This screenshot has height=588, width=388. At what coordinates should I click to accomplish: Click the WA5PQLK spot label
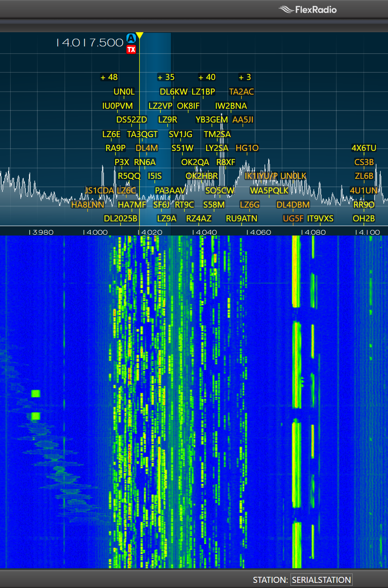(x=269, y=190)
